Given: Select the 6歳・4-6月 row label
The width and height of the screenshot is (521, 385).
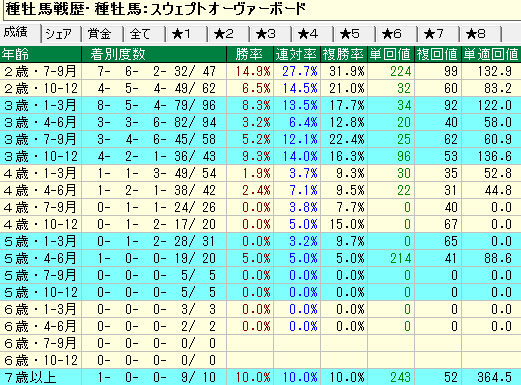Looking at the screenshot, I should pos(41,326).
